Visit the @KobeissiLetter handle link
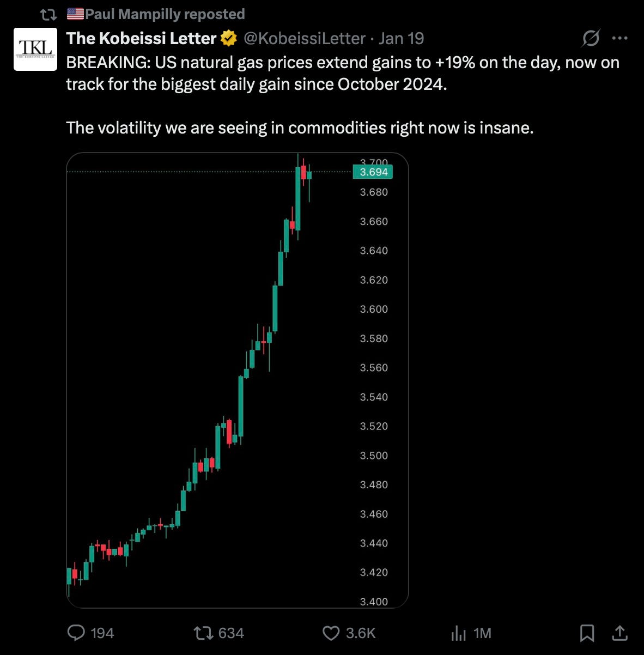 [305, 38]
